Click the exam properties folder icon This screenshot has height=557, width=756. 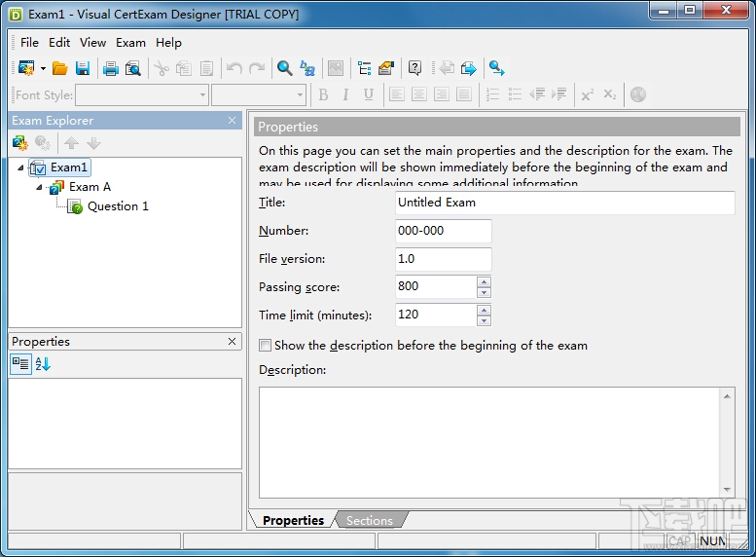[x=386, y=68]
